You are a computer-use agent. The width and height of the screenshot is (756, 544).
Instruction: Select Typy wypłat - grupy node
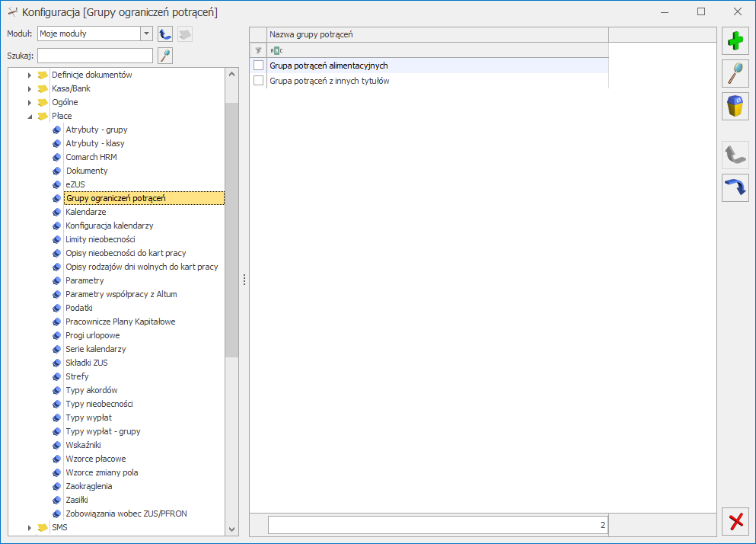[x=104, y=431]
